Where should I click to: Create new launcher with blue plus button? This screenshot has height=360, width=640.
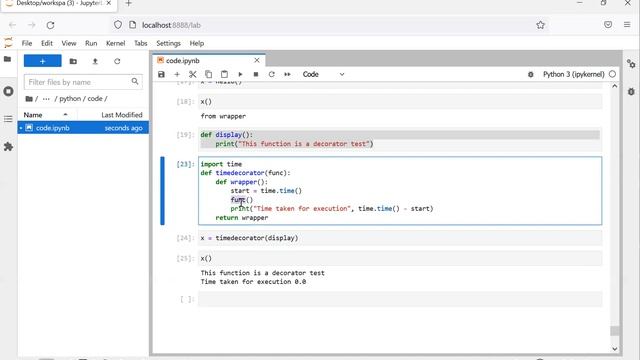(42, 61)
